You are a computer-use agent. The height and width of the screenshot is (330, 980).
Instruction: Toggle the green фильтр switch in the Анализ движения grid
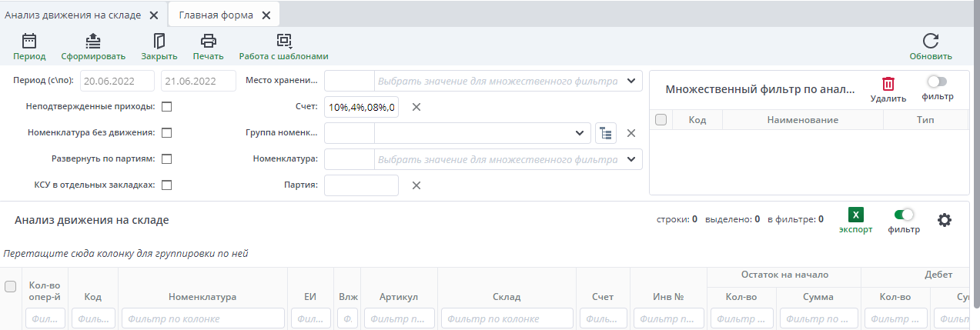tap(904, 215)
